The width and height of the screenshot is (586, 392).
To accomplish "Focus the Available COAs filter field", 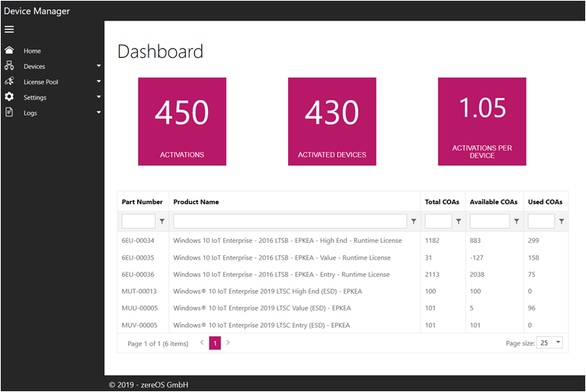I will 489,221.
